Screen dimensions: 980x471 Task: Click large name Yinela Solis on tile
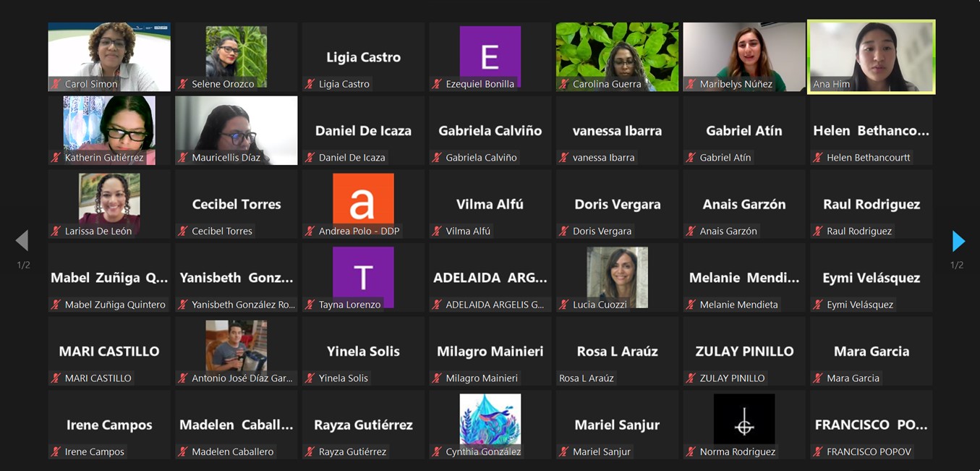click(363, 352)
